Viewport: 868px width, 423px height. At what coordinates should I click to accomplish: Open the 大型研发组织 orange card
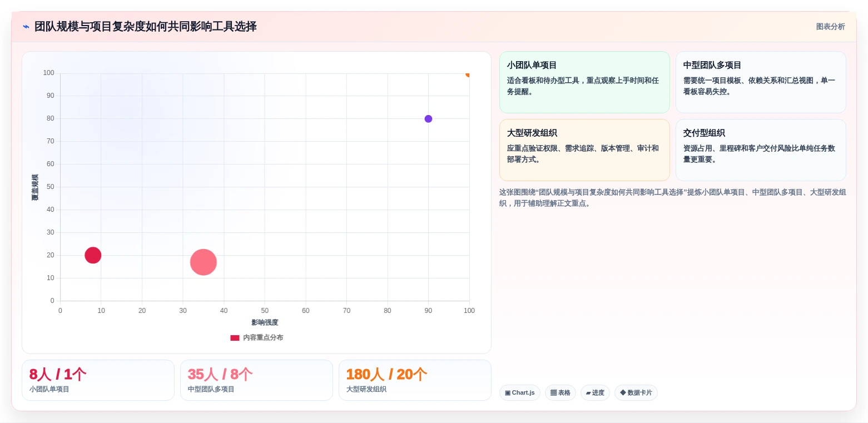click(x=584, y=150)
